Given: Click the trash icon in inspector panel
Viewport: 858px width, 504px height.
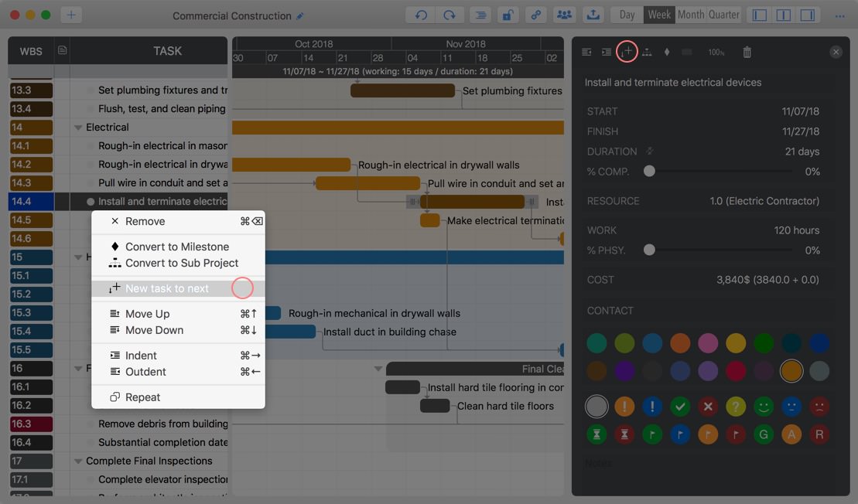Looking at the screenshot, I should (x=747, y=52).
